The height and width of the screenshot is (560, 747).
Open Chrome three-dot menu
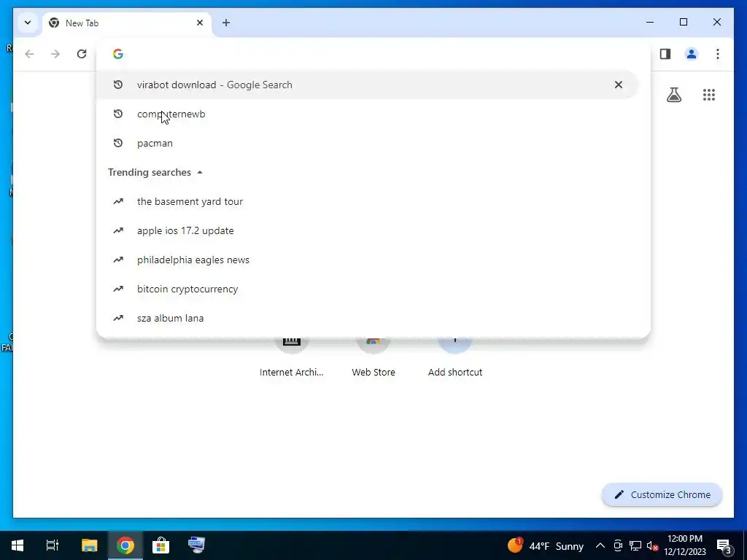[x=718, y=54]
